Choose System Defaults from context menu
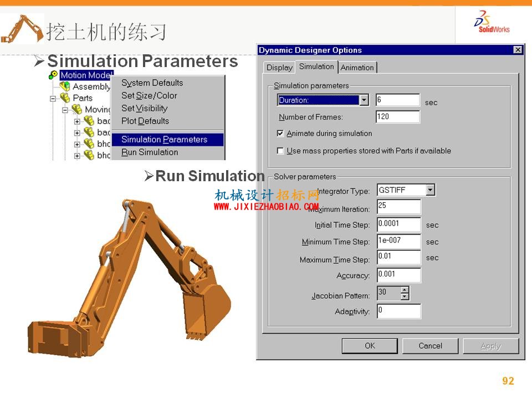 point(152,83)
